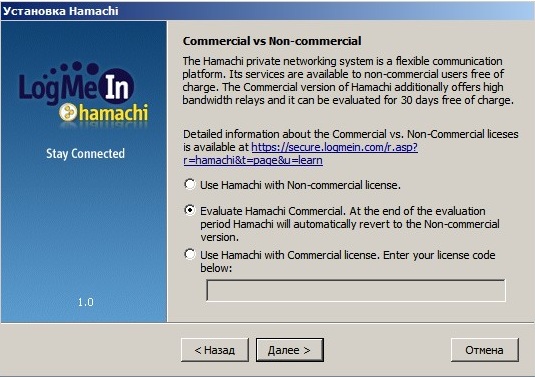Cancel installation with the "Отмена" button
Image resolution: width=535 pixels, height=377 pixels.
coord(485,350)
